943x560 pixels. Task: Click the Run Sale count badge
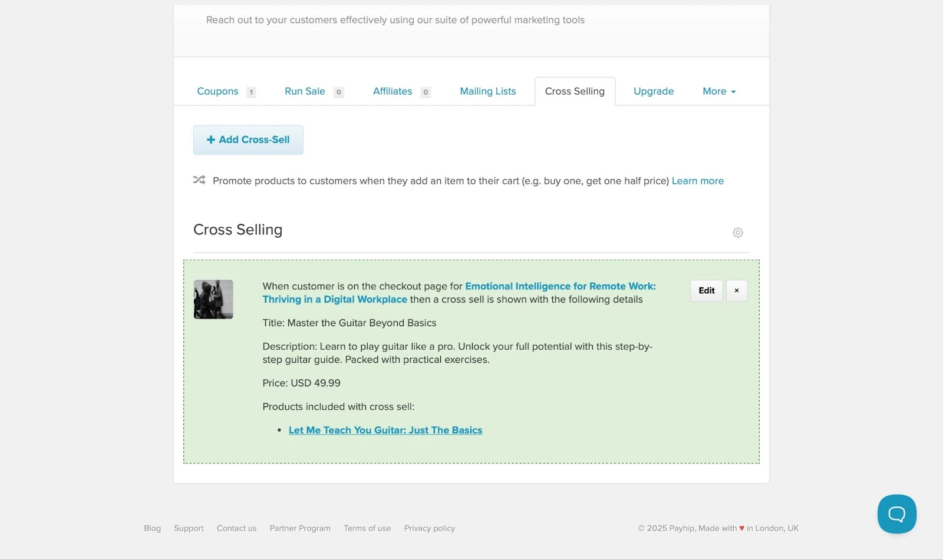pos(338,92)
